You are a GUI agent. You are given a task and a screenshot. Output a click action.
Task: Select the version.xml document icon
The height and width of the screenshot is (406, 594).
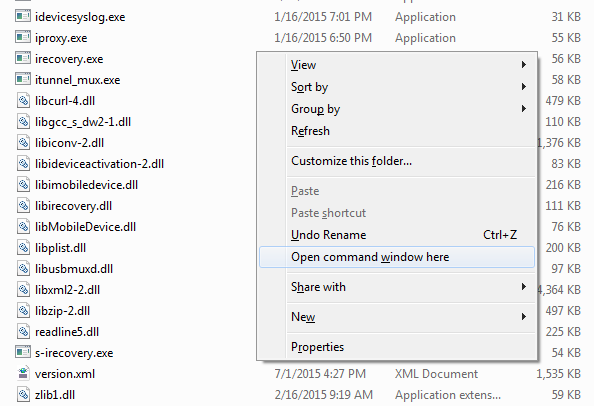click(23, 373)
